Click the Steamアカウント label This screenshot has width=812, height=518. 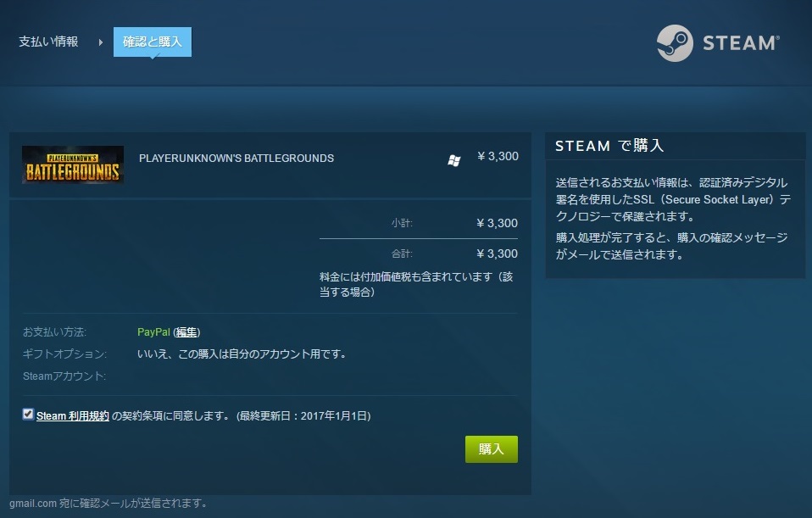pos(64,376)
